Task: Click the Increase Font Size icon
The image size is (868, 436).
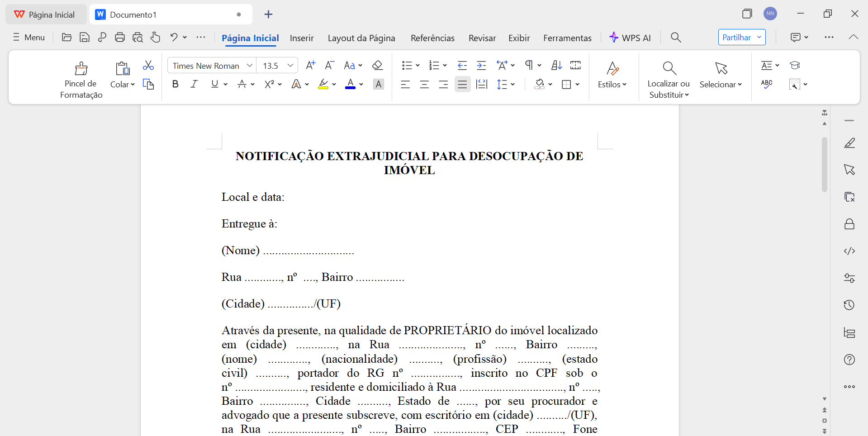Action: point(310,66)
